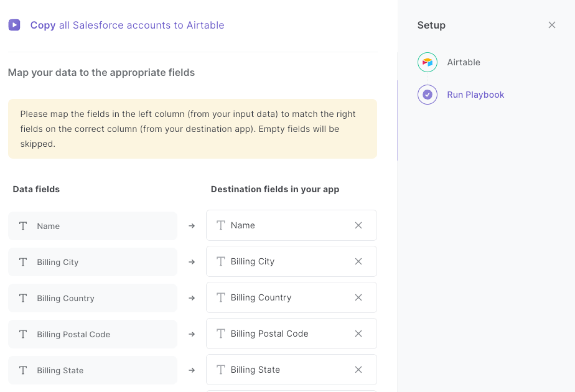
Task: Clear the Billing City destination mapping
Action: (x=358, y=262)
